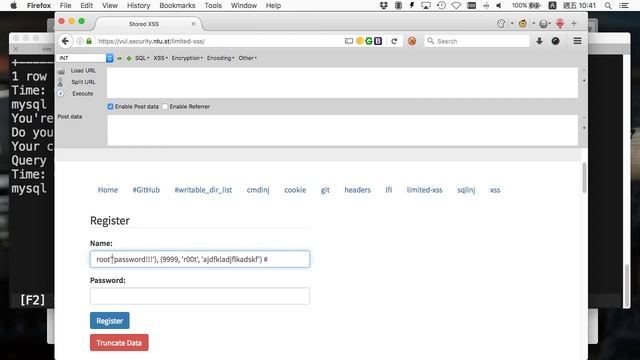Open Spotlight search in the menu bar
This screenshot has height=360, width=640.
[608, 5]
